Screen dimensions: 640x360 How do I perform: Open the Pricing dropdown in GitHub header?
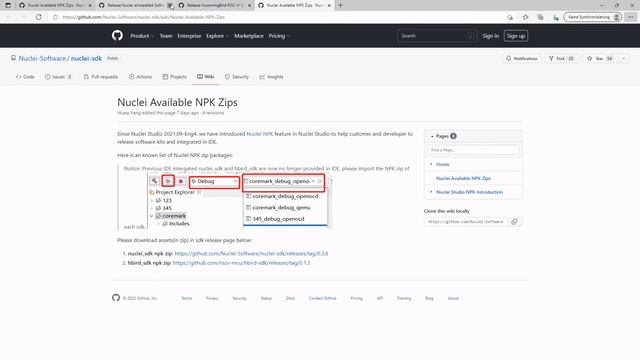tap(279, 36)
